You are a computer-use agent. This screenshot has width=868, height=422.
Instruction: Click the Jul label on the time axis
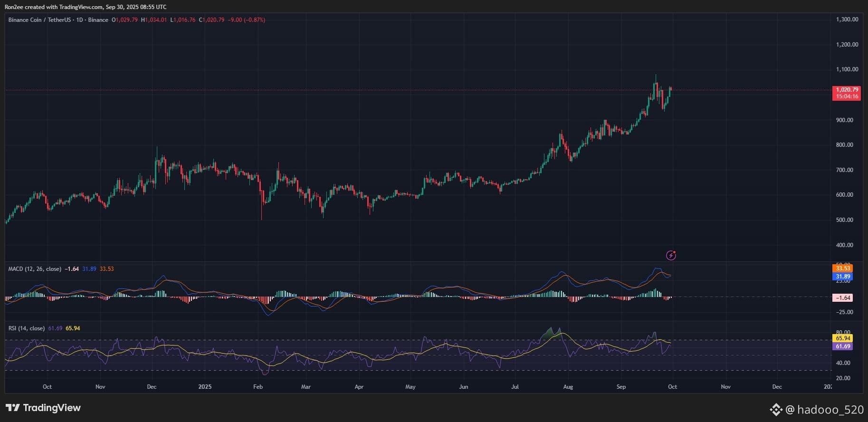click(515, 387)
